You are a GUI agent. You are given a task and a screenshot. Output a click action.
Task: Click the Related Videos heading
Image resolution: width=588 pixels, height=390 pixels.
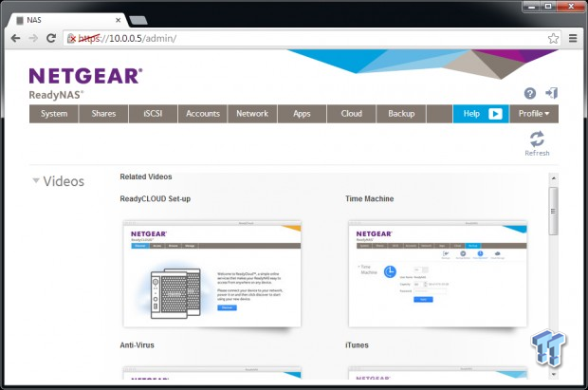click(146, 176)
